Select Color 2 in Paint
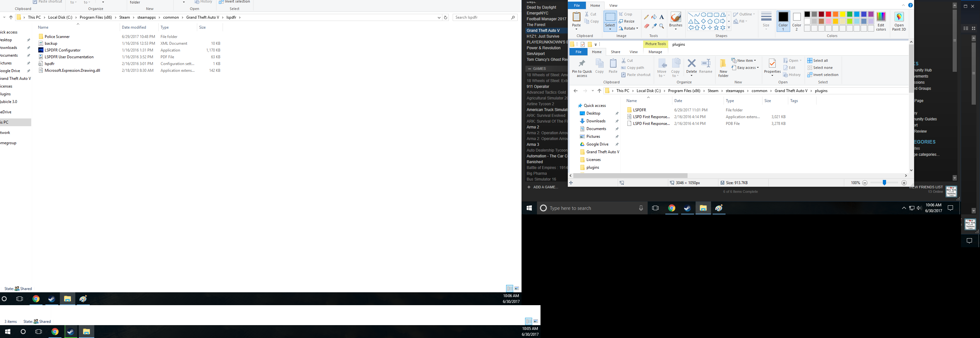 797,21
